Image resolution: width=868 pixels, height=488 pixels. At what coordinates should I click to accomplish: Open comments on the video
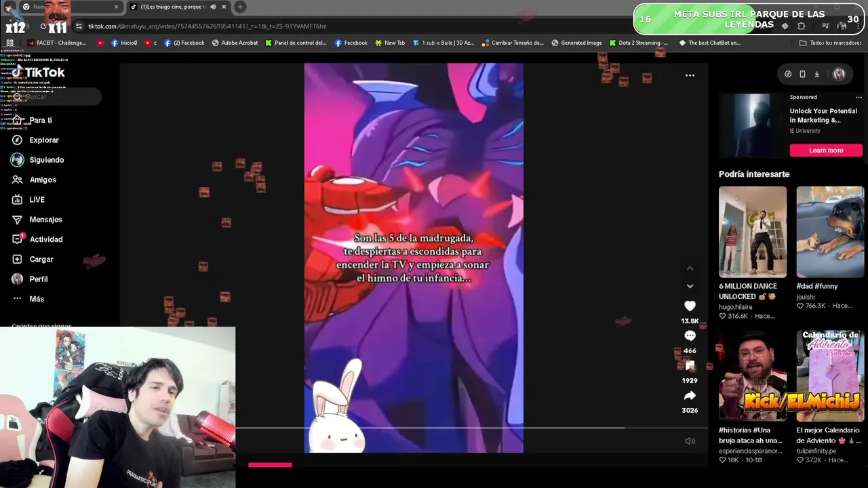tap(690, 336)
